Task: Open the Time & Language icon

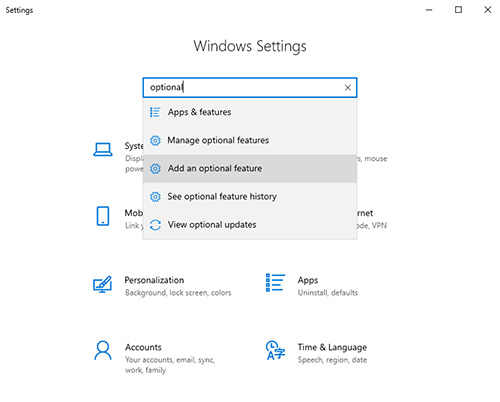Action: 275,350
